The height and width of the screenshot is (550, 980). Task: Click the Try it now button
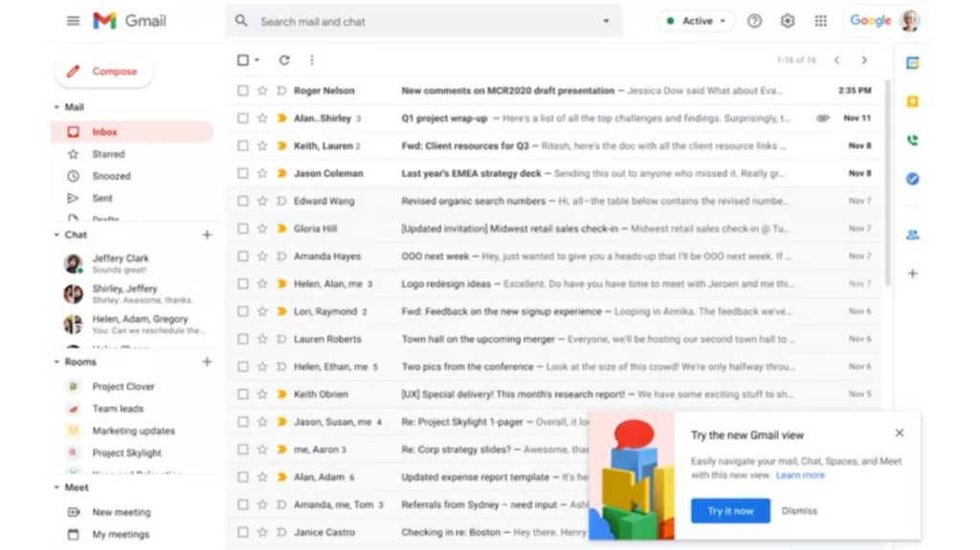(x=730, y=511)
